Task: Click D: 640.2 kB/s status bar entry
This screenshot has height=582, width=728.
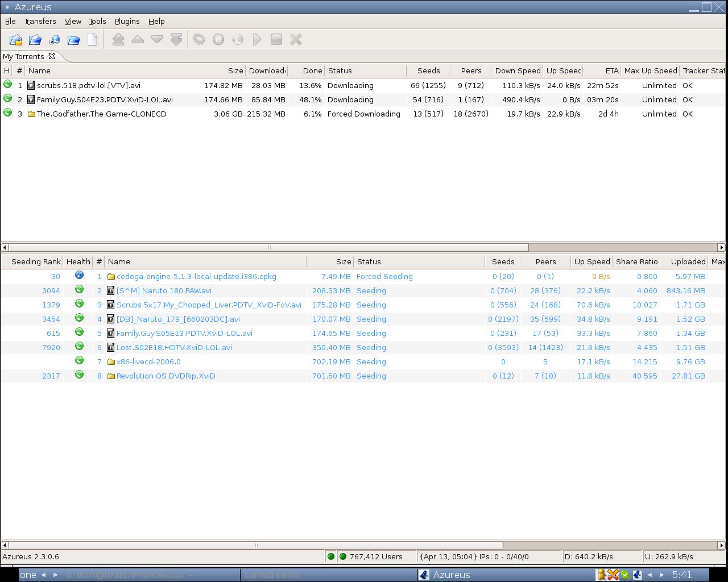Action: 602,556
